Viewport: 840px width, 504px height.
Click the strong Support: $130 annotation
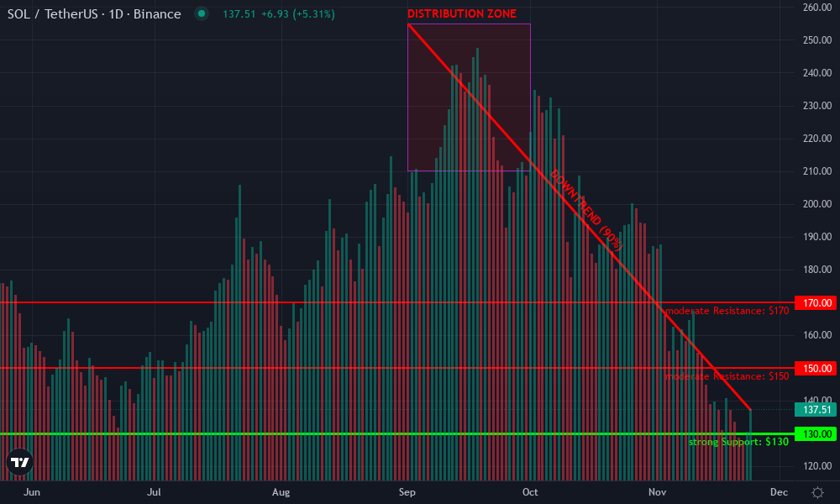738,441
